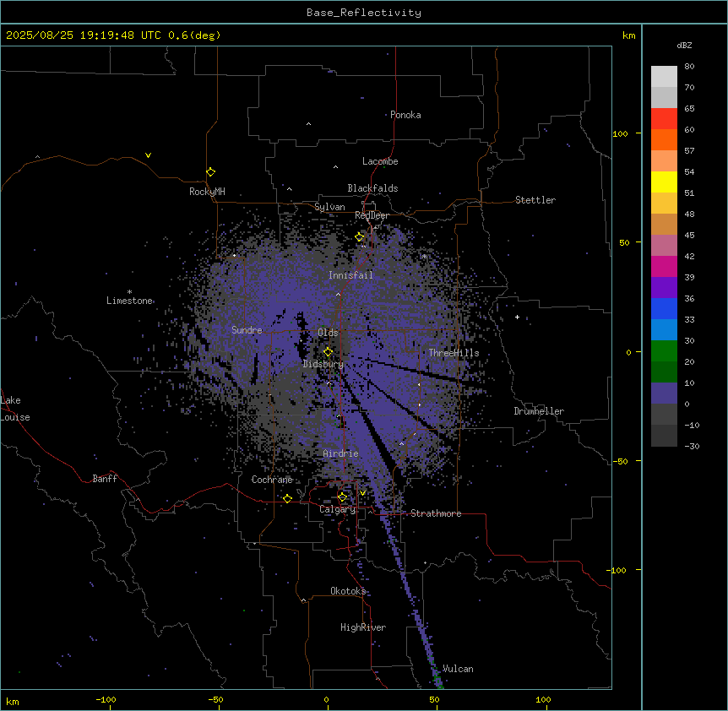Click the Vulcan city label
728x711 pixels.
[x=458, y=669]
